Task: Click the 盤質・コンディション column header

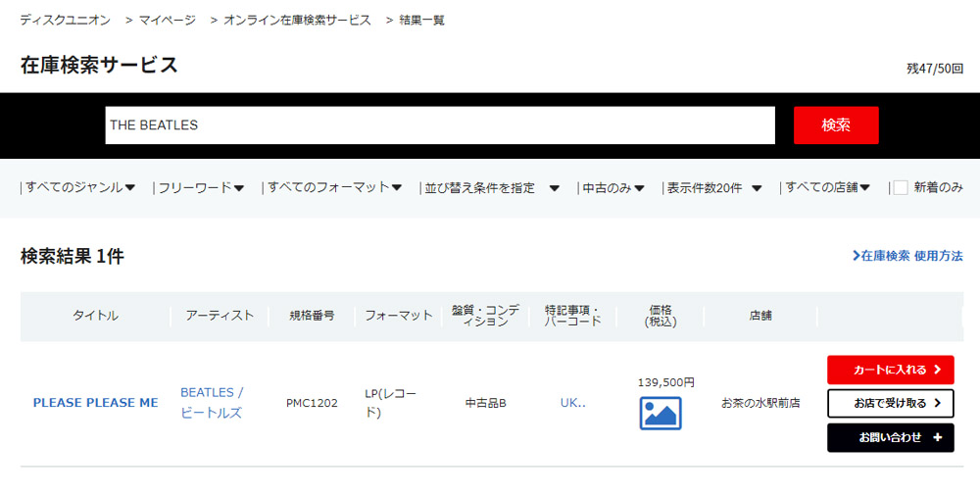Action: pyautogui.click(x=486, y=316)
